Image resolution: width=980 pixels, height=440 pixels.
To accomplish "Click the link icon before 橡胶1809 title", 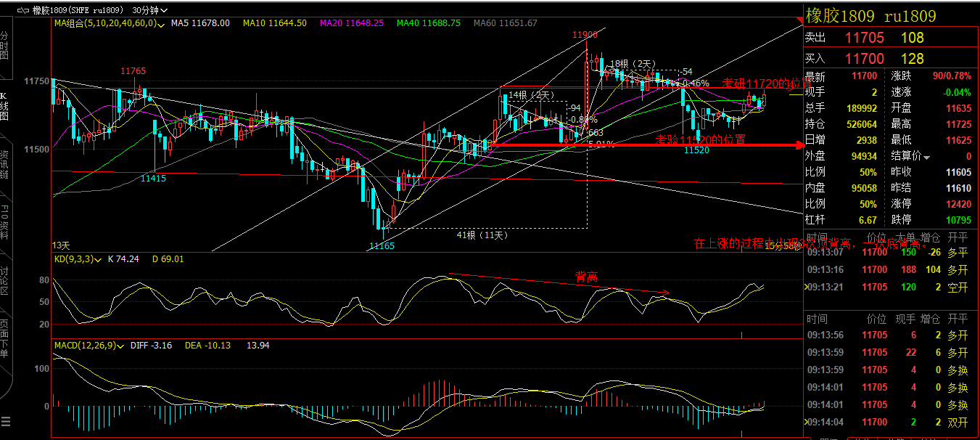I will [22, 11].
